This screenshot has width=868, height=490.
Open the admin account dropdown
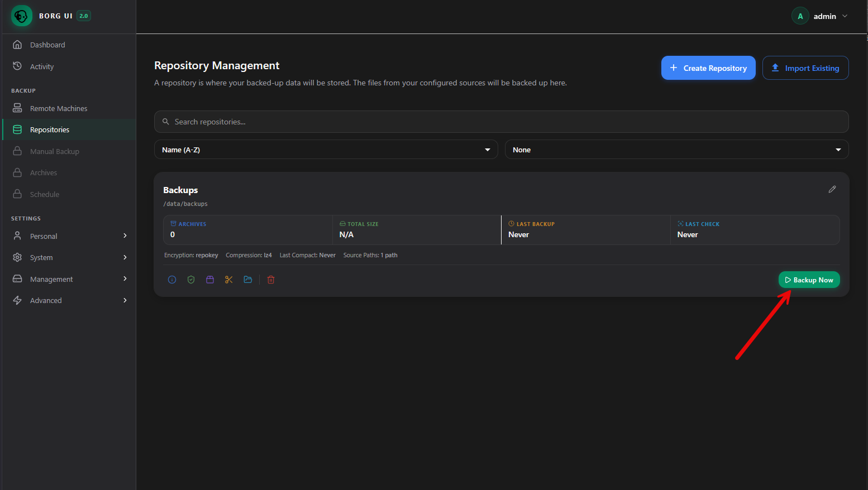(820, 16)
